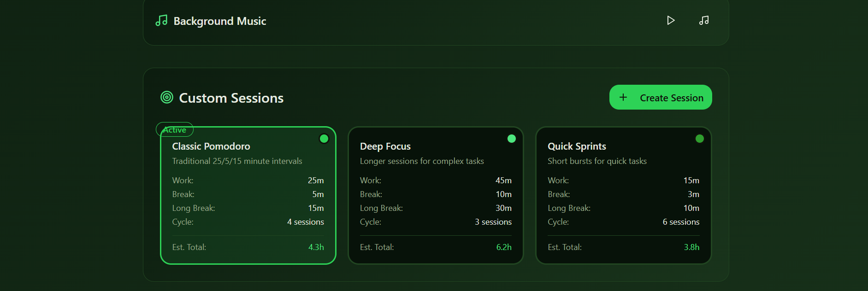
Task: Click the Quick Sprints title
Action: (x=577, y=146)
